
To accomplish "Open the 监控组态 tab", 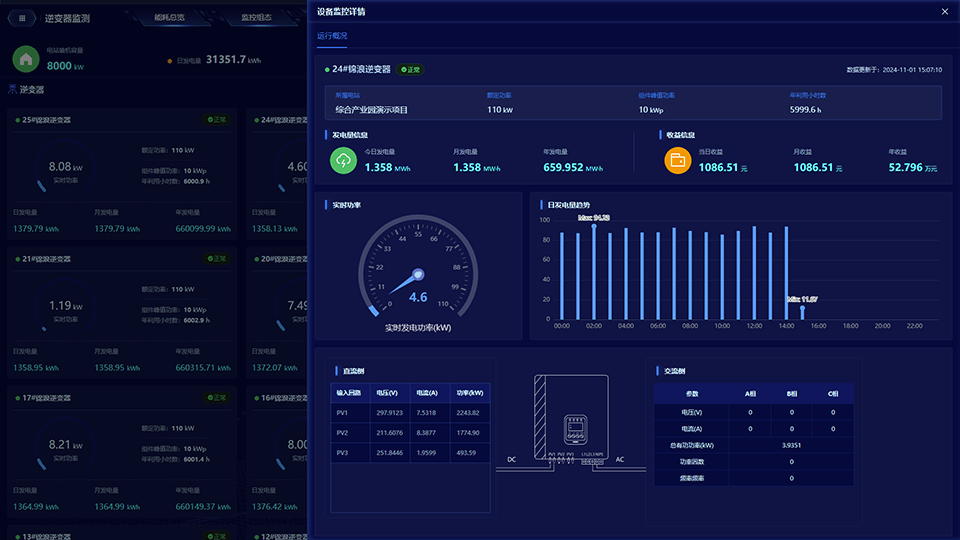I will point(256,18).
